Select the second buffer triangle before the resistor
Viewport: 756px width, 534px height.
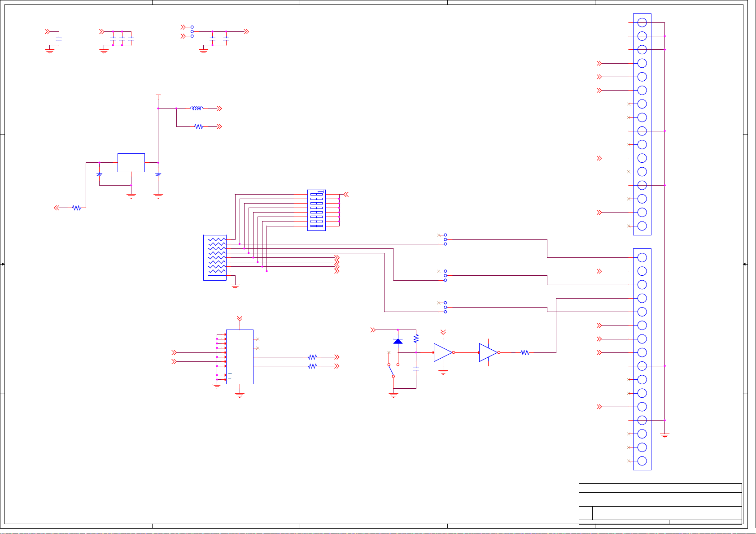(489, 352)
